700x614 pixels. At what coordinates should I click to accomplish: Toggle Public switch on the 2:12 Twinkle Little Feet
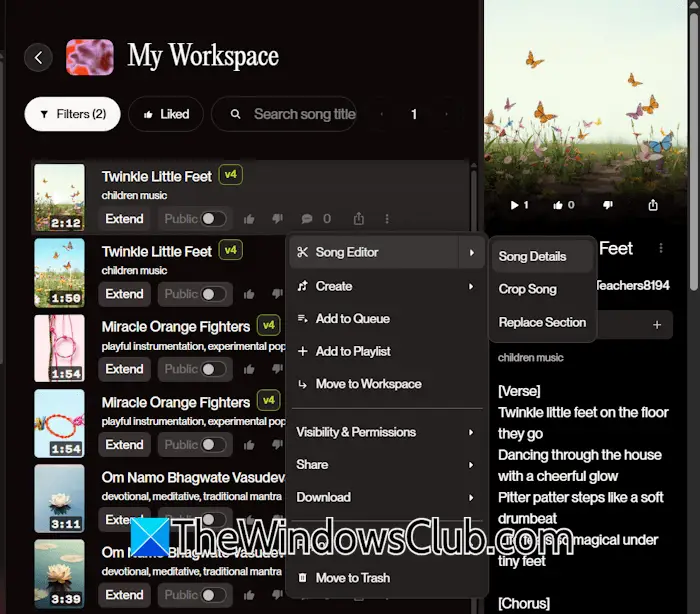click(213, 219)
